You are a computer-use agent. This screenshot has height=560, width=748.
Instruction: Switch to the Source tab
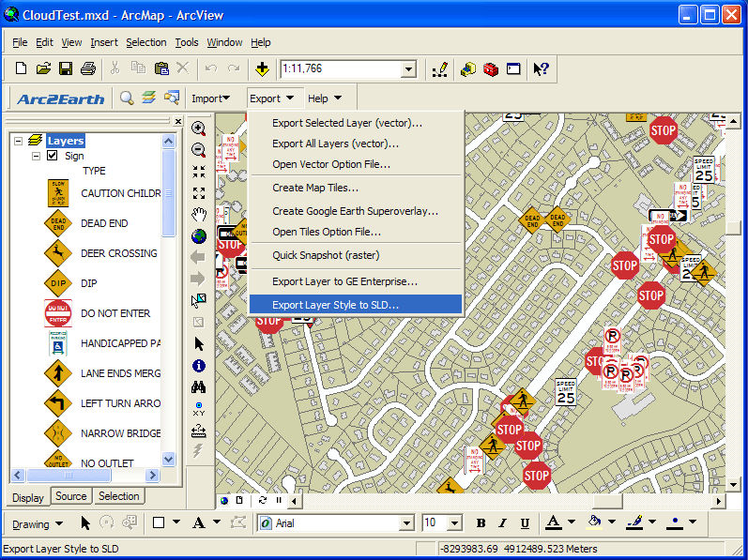click(70, 496)
